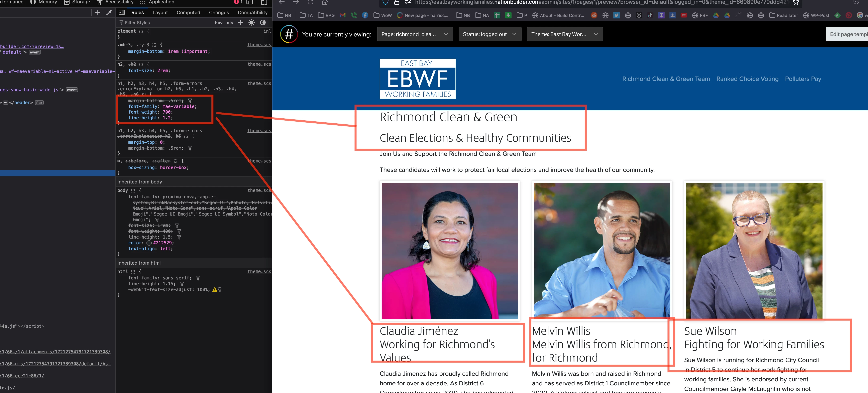This screenshot has height=393, width=868.
Task: Toggle light color scheme simulation
Action: [x=252, y=23]
